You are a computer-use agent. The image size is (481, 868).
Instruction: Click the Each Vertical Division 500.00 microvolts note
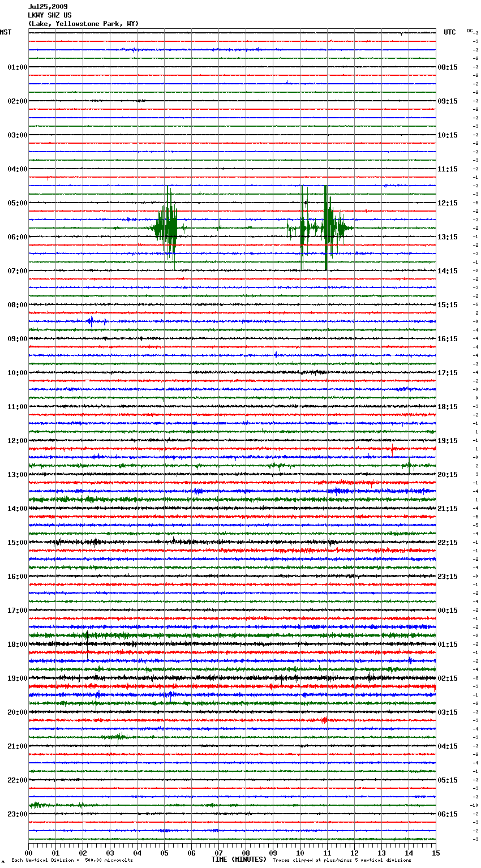coord(72,861)
